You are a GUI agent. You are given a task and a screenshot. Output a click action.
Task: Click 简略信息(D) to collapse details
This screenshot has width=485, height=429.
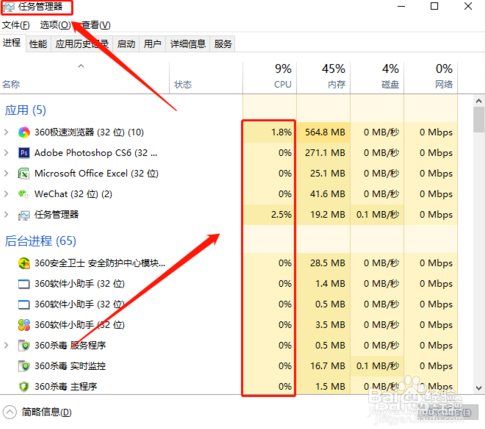[x=46, y=412]
